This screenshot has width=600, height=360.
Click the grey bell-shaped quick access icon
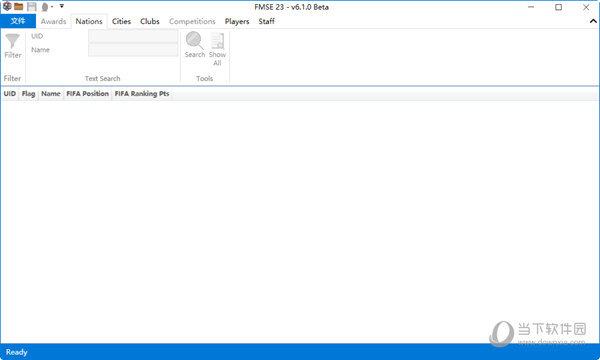tap(45, 7)
